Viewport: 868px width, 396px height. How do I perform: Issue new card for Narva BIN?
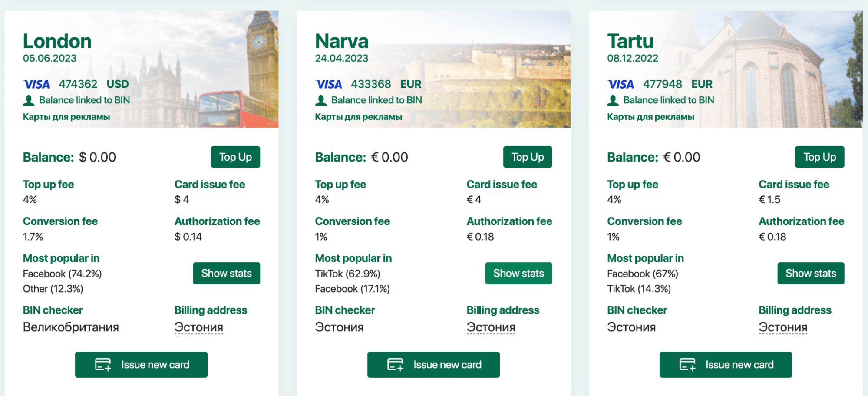click(433, 365)
